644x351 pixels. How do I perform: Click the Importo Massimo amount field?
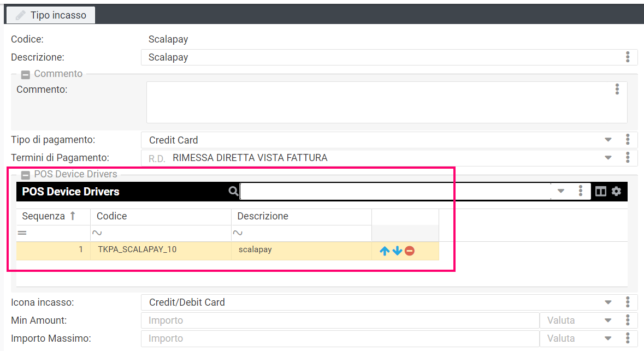pos(340,338)
